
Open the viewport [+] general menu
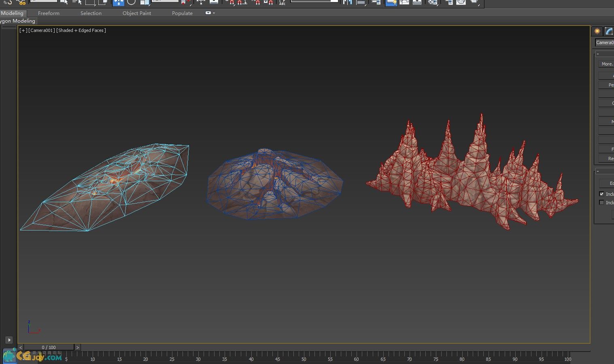[x=23, y=30]
